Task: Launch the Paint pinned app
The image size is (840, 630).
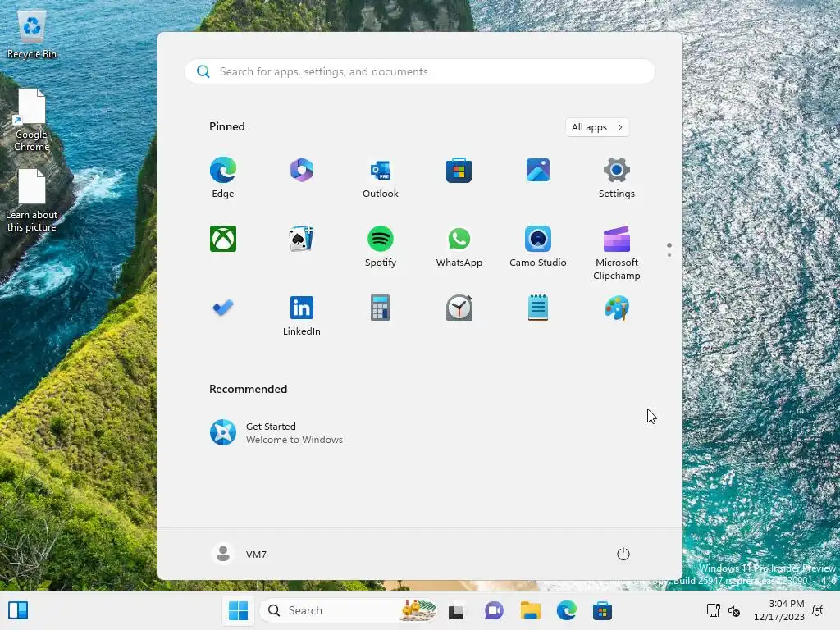Action: [x=617, y=308]
